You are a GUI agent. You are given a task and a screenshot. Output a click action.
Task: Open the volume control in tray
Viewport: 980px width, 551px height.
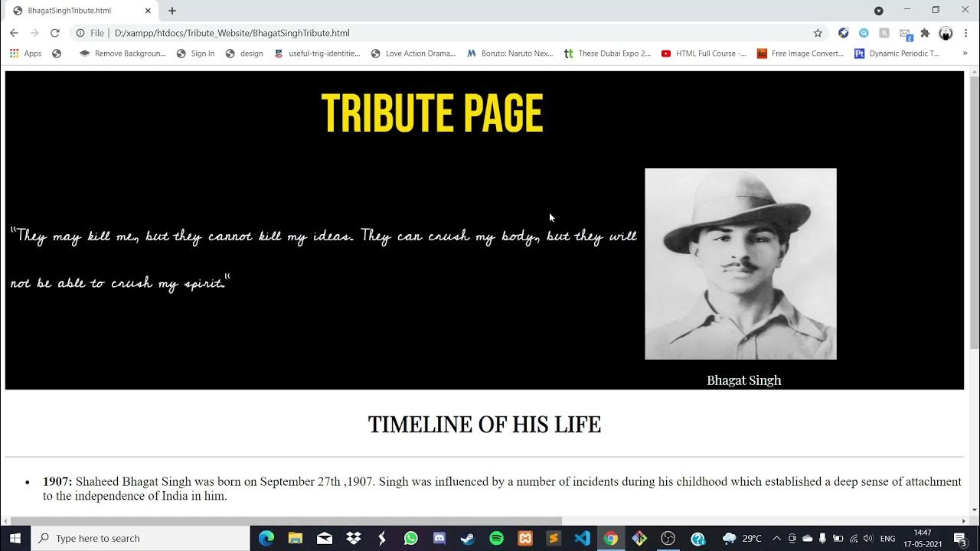tap(867, 538)
